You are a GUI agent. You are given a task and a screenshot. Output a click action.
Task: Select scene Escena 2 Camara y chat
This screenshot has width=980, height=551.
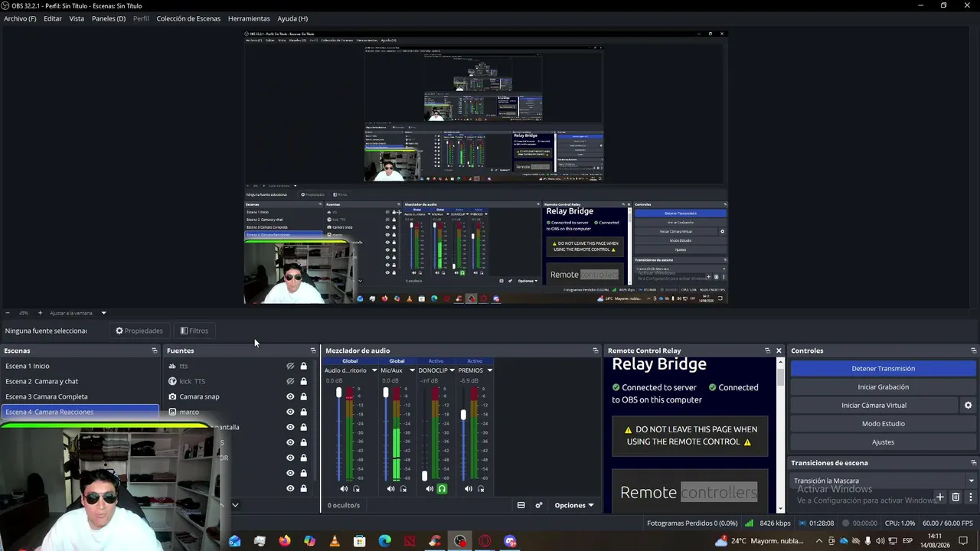point(80,381)
